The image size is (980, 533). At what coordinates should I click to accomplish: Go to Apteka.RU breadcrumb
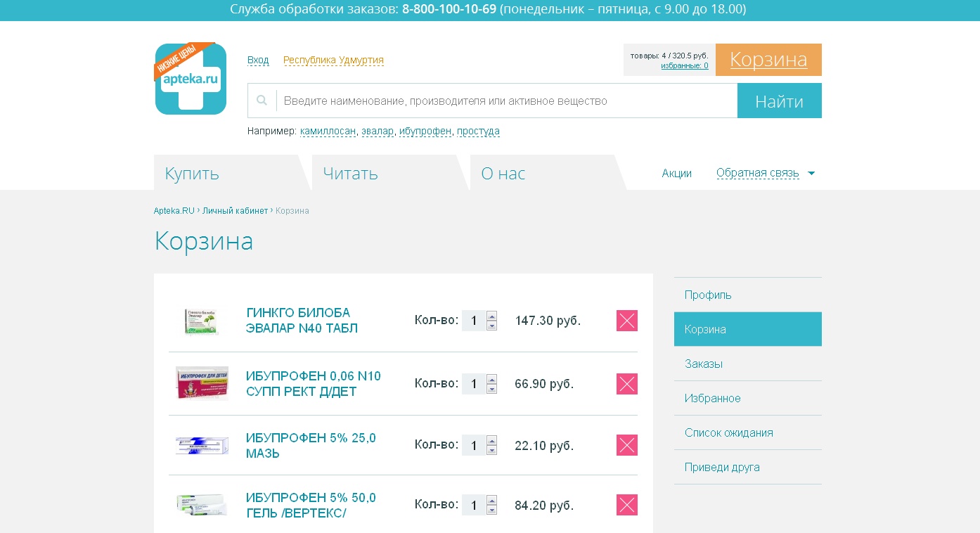[x=174, y=211]
